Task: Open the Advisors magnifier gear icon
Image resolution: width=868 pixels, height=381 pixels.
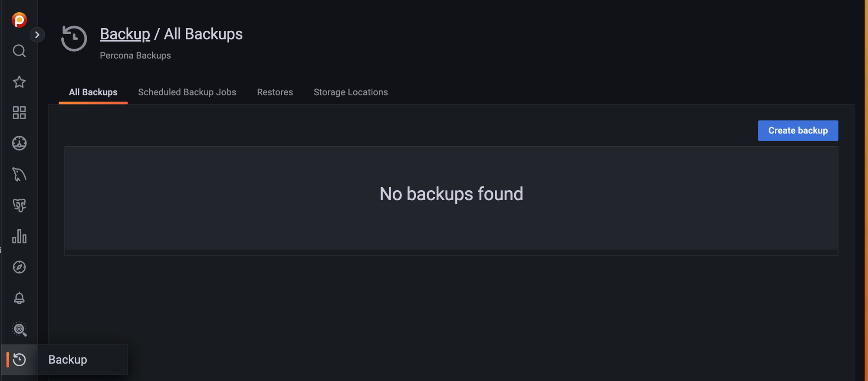Action: pyautogui.click(x=19, y=329)
